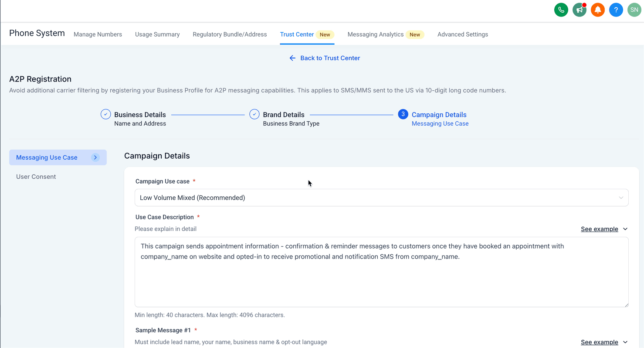644x348 pixels.
Task: Click the Min length character limit text
Action: pos(210,315)
